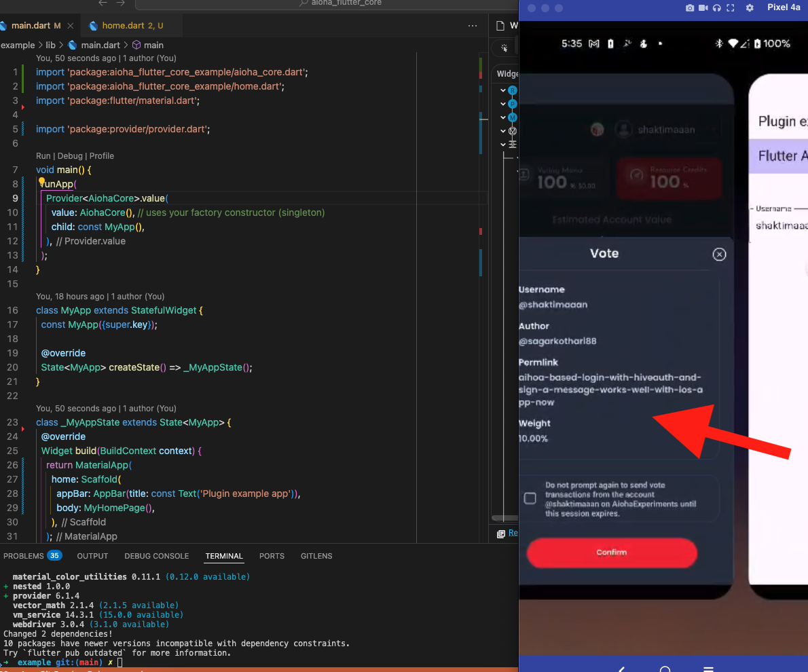Click the 'Pixel 4a' device label
This screenshot has height=672, width=808.
tap(784, 7)
